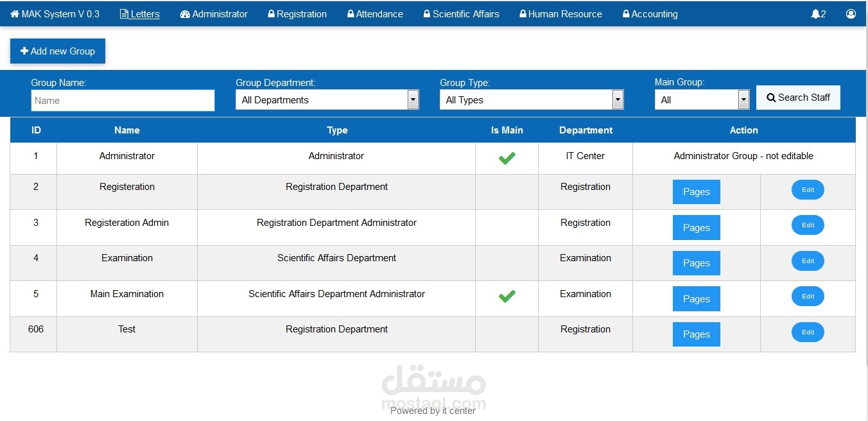Click the Is Main checkmark for Main Examination
Image resolution: width=868 pixels, height=421 pixels.
[507, 296]
